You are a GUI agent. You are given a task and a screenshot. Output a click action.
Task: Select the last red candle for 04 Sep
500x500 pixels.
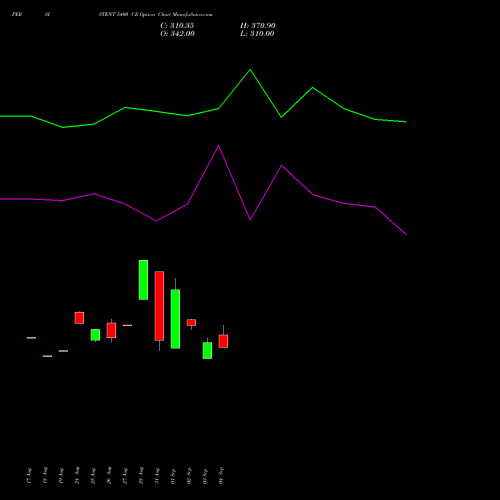click(x=223, y=341)
